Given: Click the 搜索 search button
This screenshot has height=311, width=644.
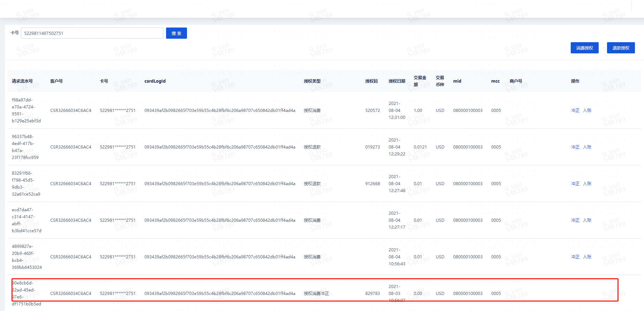Looking at the screenshot, I should [176, 33].
